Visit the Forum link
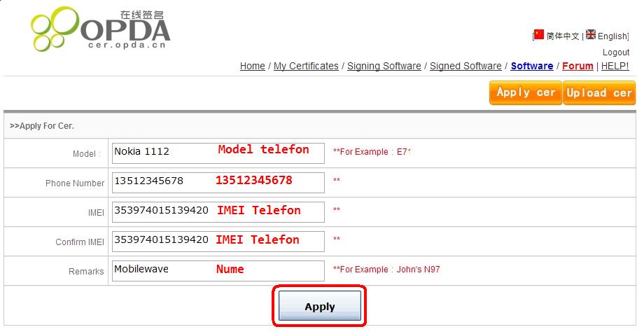Image resolution: width=644 pixels, height=334 pixels. pos(577,66)
